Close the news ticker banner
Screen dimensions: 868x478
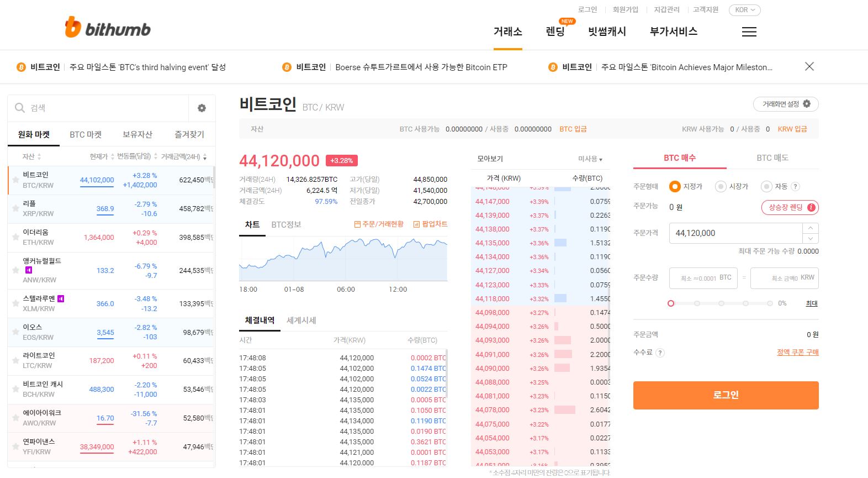pyautogui.click(x=809, y=66)
